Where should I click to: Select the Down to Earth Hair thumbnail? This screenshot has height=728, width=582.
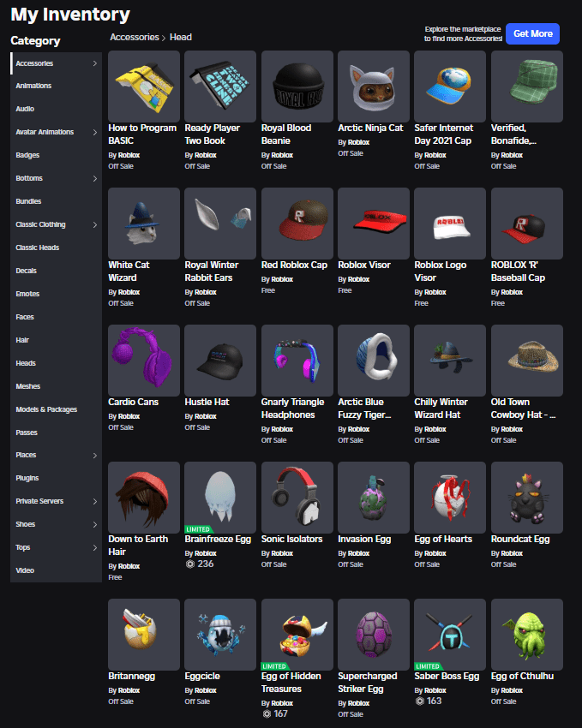pos(143,498)
